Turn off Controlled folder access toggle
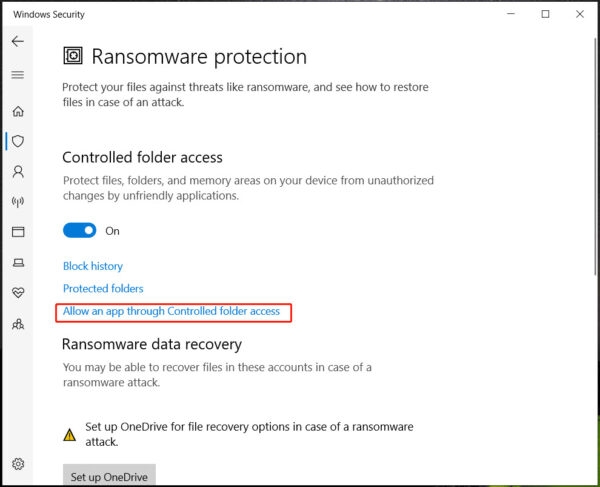 79,231
